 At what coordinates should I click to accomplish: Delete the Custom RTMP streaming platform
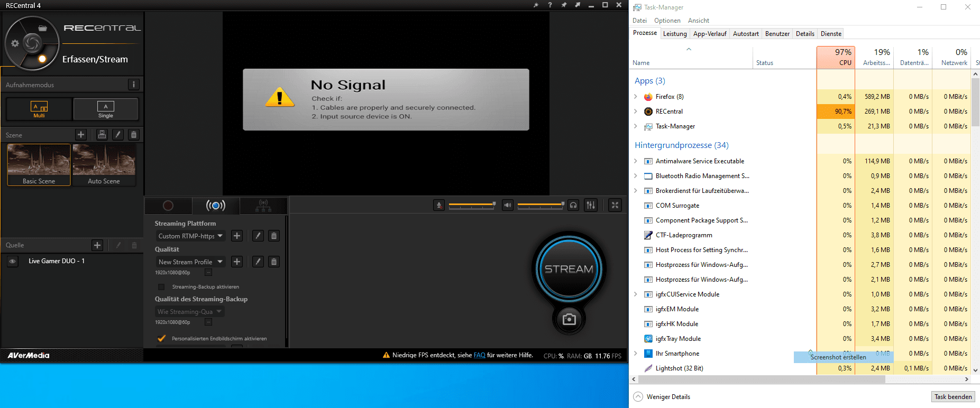tap(274, 236)
